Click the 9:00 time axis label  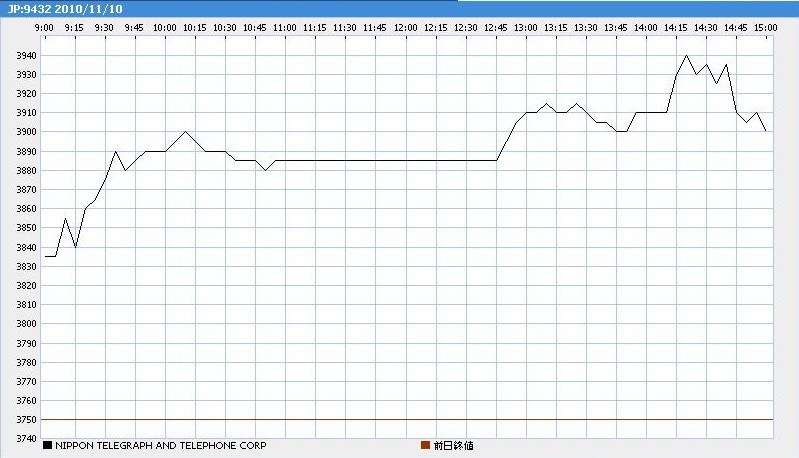coord(44,28)
